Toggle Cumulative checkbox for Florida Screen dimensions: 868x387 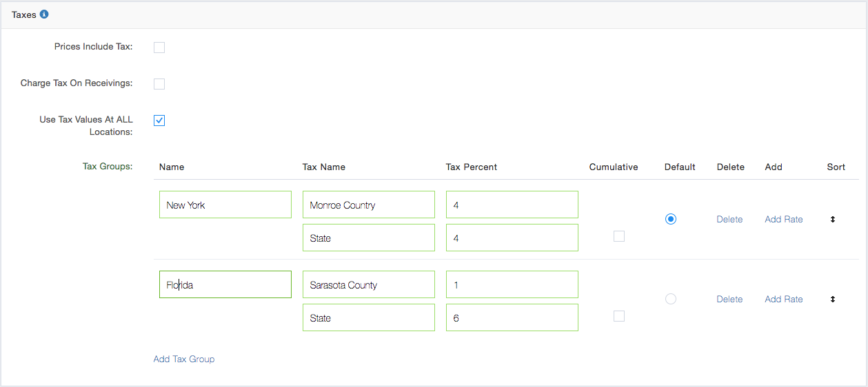(619, 316)
